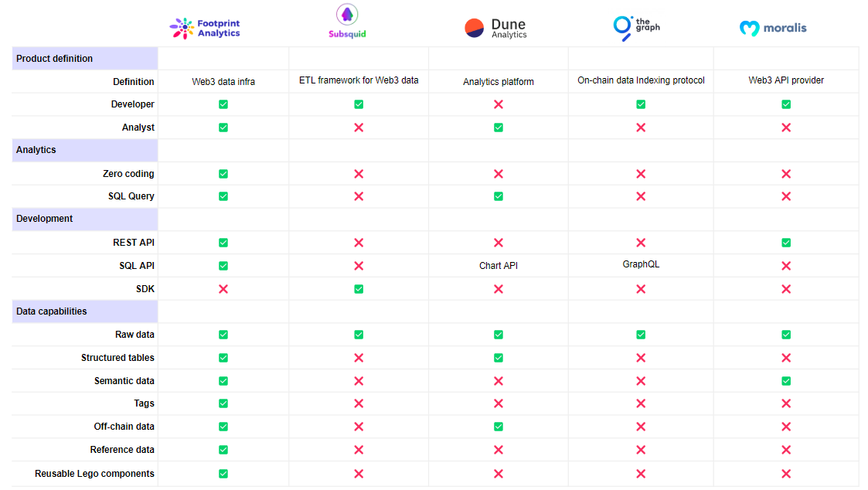This screenshot has height=490, width=868.
Task: Click Subsquid's Raw data green checkmark
Action: coord(359,335)
